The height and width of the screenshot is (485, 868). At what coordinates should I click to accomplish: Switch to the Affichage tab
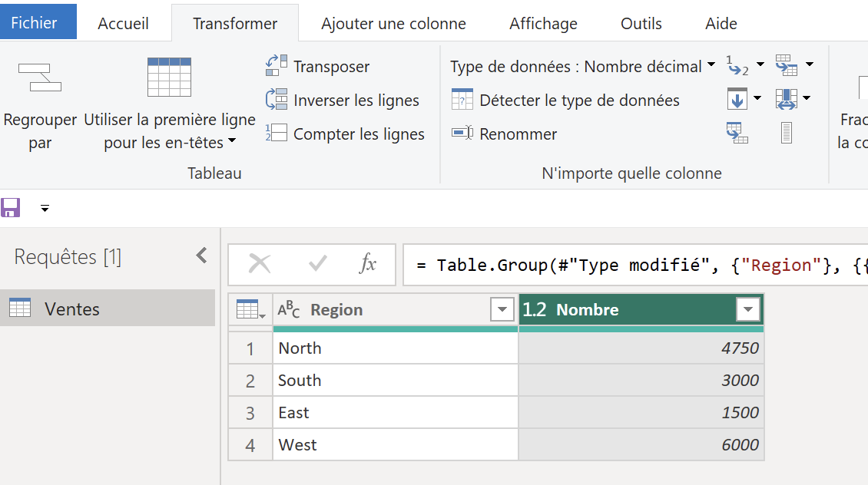(543, 23)
